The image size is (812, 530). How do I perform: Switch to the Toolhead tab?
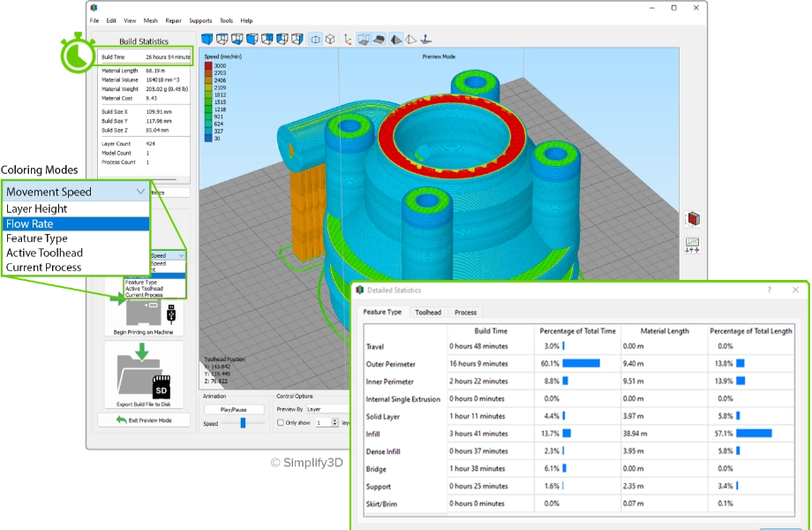(x=428, y=312)
